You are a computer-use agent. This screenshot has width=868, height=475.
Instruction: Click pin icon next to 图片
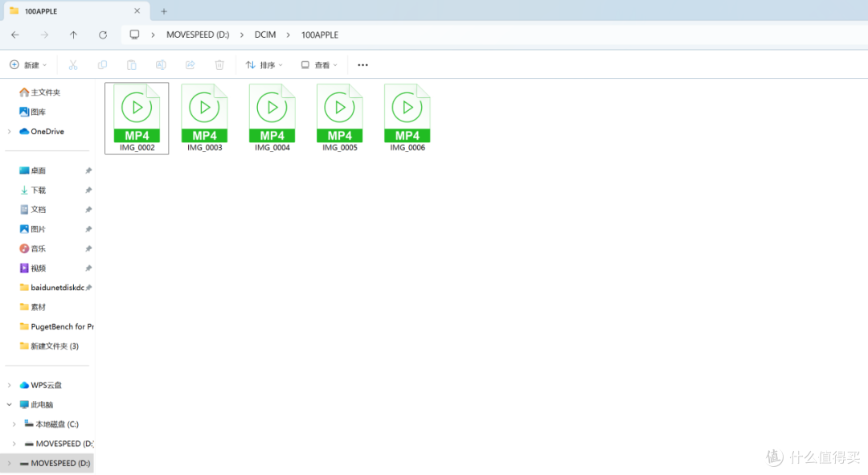[x=88, y=228]
